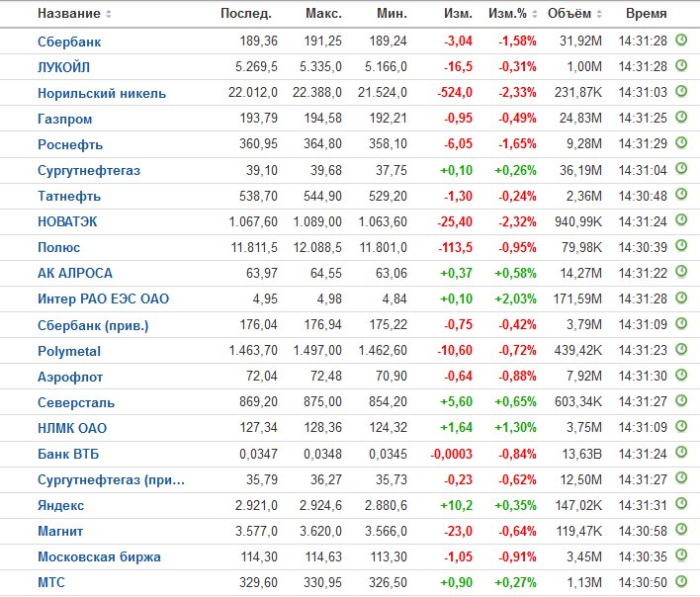Open the ЛУКОЙЛ stock link
700x597 pixels.
(64, 67)
